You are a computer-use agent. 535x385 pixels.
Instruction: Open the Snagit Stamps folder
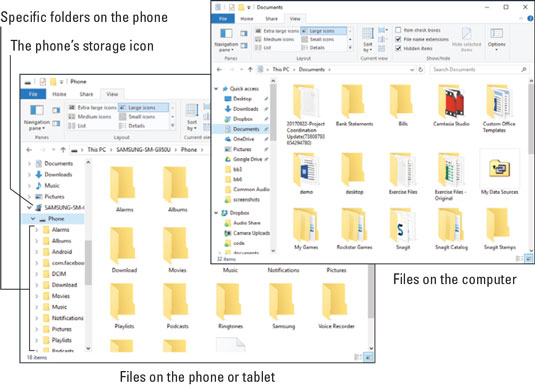pyautogui.click(x=500, y=229)
